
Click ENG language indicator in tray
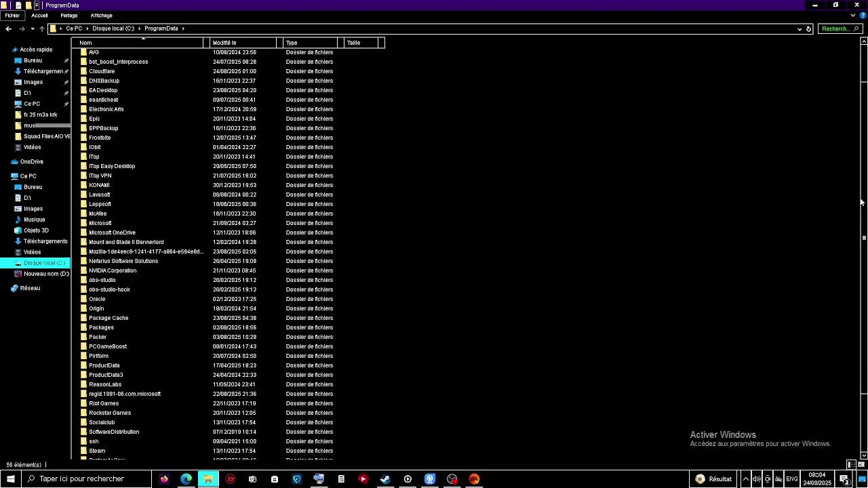click(x=791, y=479)
